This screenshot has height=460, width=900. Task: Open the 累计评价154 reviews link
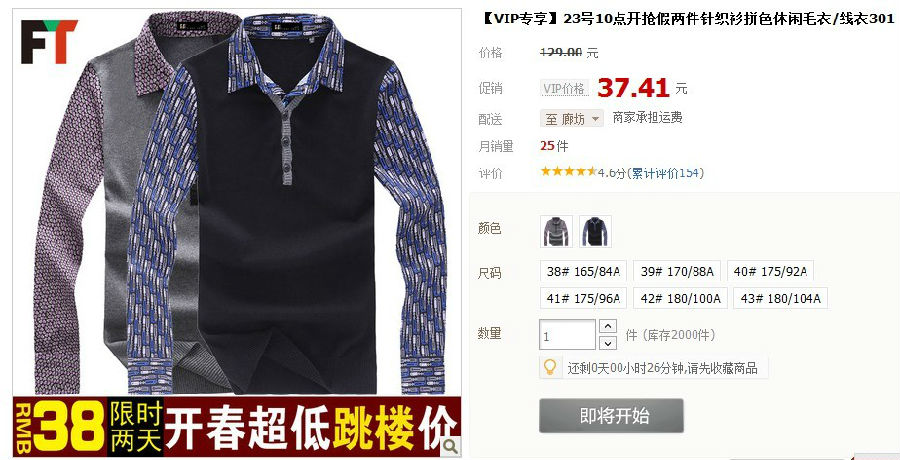(x=666, y=173)
